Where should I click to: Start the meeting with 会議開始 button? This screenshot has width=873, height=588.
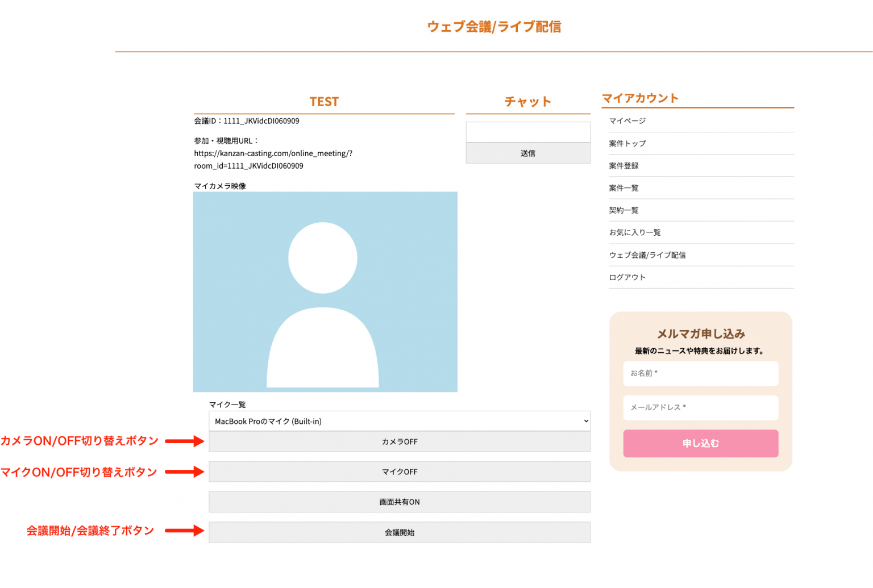click(399, 532)
